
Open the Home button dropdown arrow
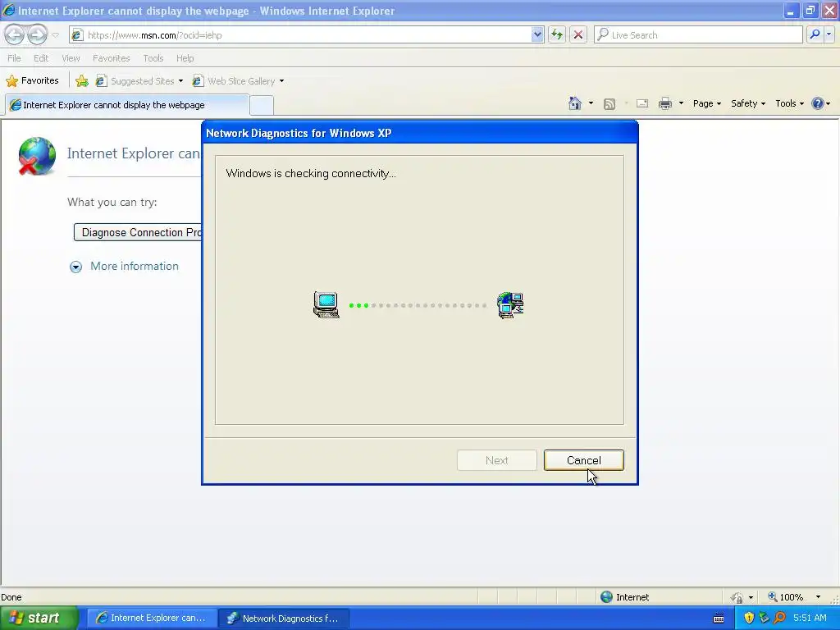(x=591, y=103)
